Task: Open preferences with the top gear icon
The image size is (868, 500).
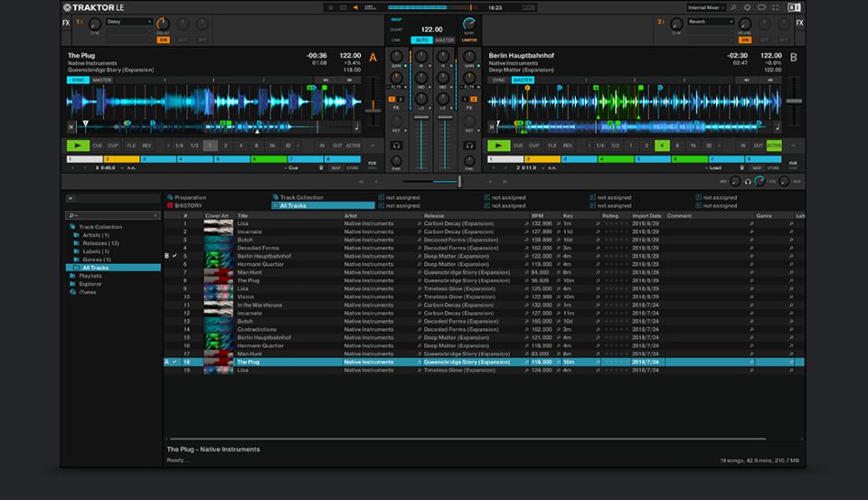Action: pos(747,7)
